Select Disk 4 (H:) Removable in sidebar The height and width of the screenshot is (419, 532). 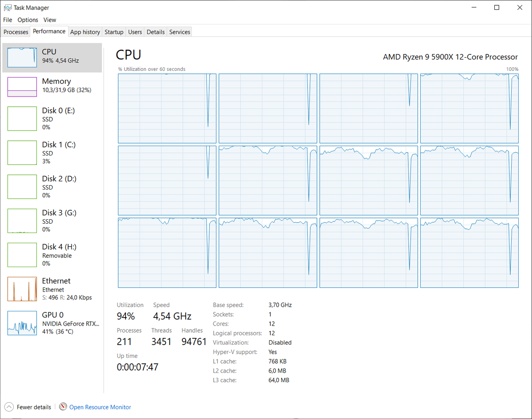point(52,255)
